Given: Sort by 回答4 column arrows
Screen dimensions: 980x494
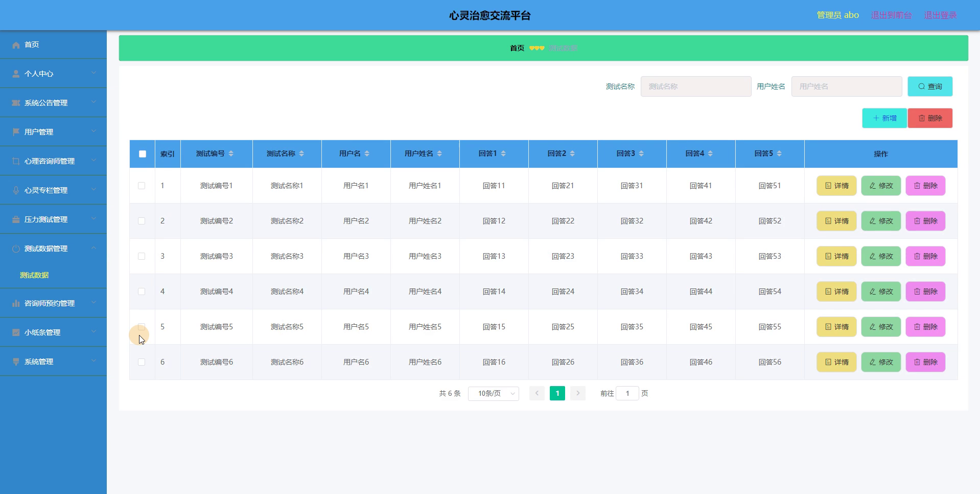Looking at the screenshot, I should point(710,154).
